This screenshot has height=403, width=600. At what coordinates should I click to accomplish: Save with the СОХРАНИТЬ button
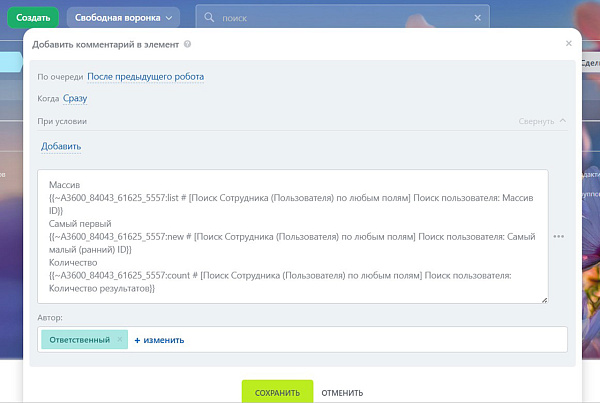(277, 392)
